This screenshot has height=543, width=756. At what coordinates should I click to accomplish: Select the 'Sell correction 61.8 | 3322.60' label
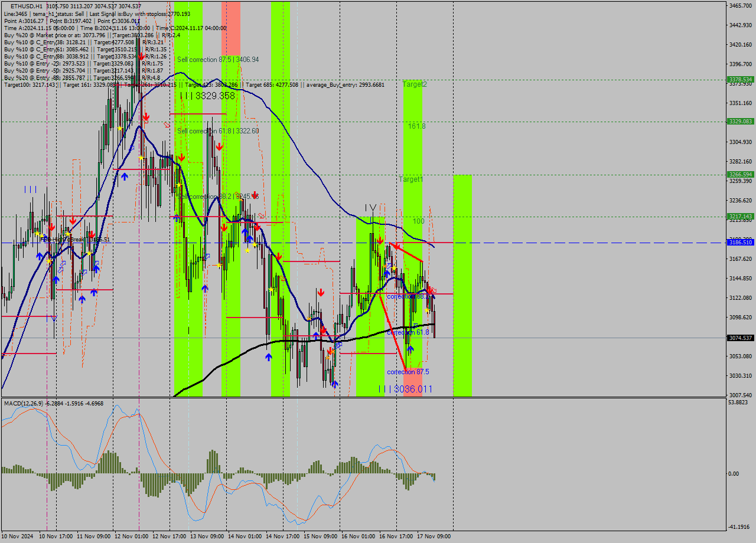pyautogui.click(x=218, y=131)
